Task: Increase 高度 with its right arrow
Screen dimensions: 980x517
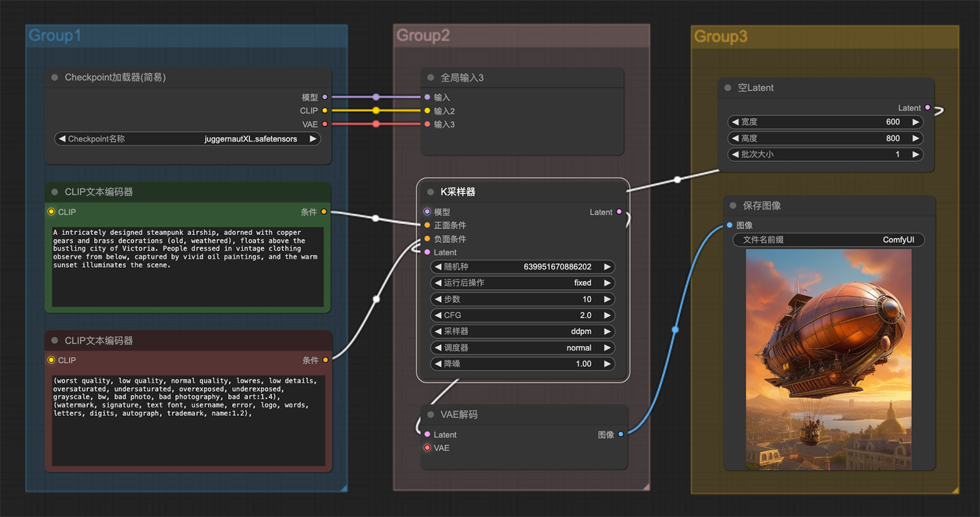Action: pyautogui.click(x=916, y=138)
